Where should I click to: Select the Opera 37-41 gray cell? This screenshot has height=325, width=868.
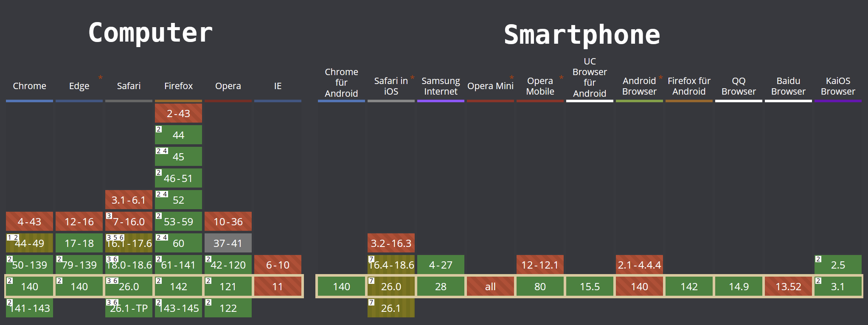[228, 243]
